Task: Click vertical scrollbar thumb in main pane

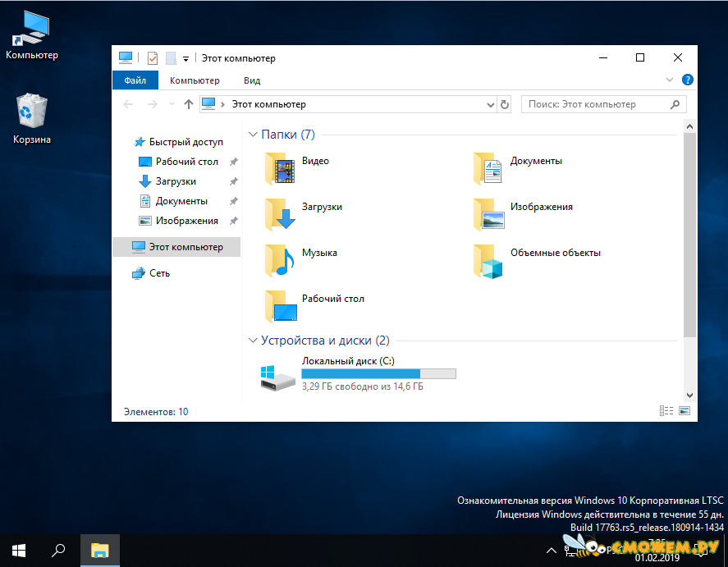Action: 689,235
